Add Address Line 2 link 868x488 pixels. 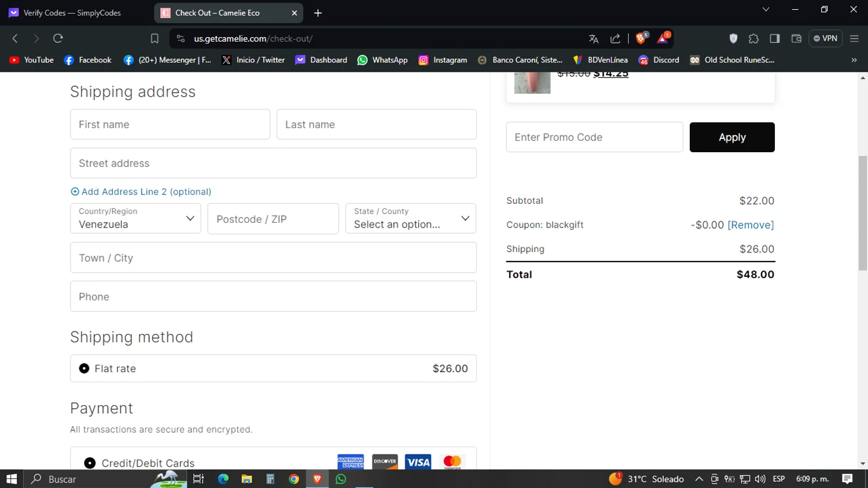pos(141,192)
